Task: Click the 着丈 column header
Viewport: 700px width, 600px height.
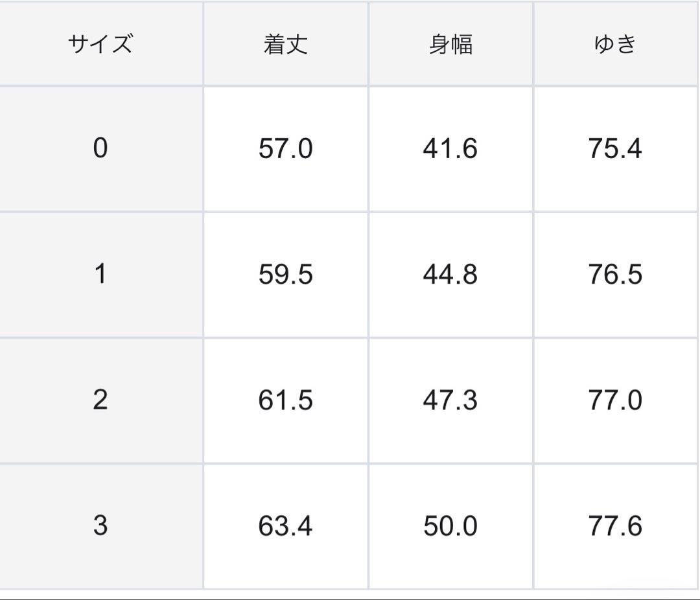Action: [x=285, y=44]
